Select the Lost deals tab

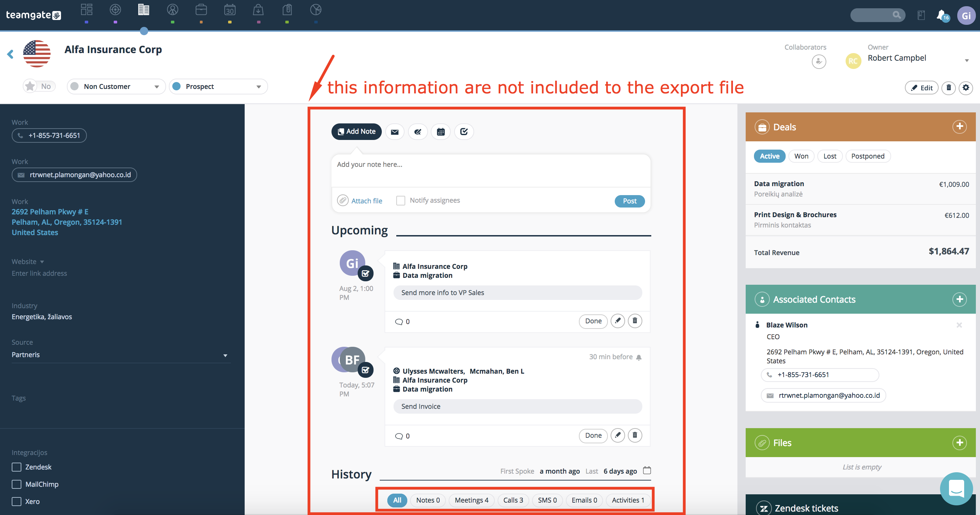tap(830, 156)
